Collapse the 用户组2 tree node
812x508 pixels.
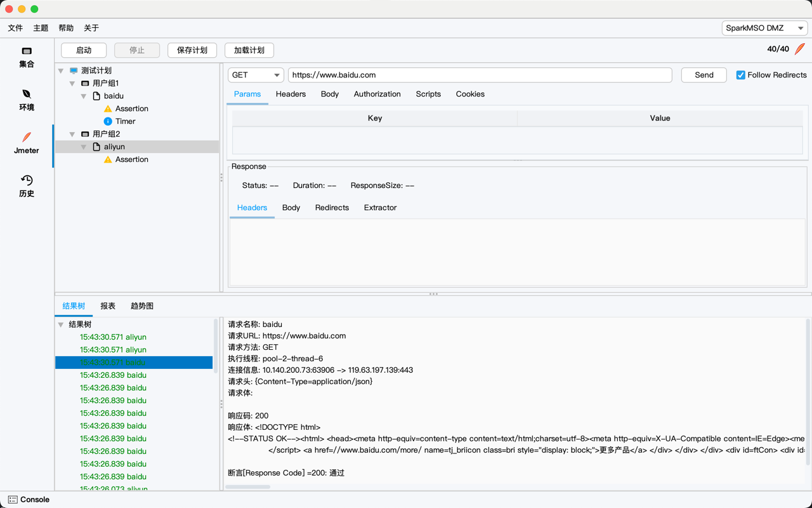(x=72, y=134)
